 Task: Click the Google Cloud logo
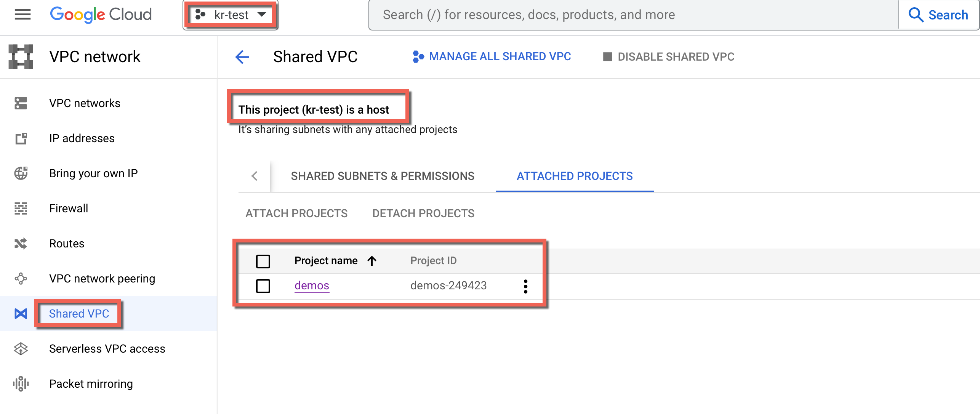[101, 15]
